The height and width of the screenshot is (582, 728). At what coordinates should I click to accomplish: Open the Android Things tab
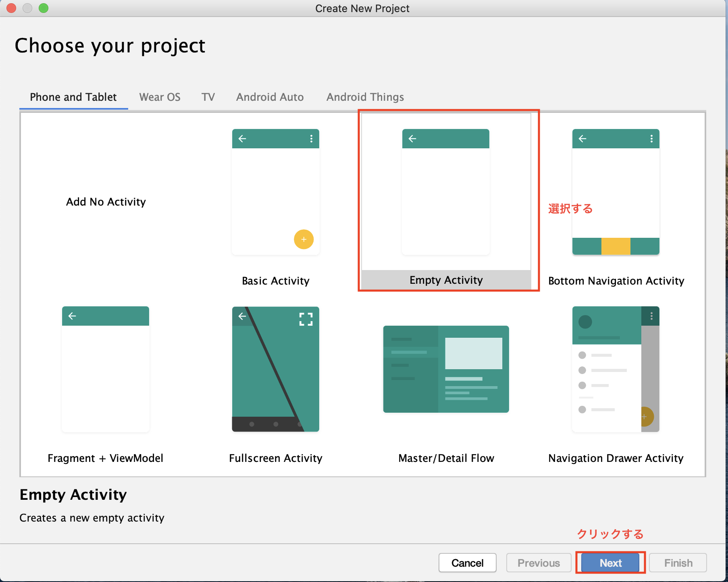pyautogui.click(x=365, y=97)
